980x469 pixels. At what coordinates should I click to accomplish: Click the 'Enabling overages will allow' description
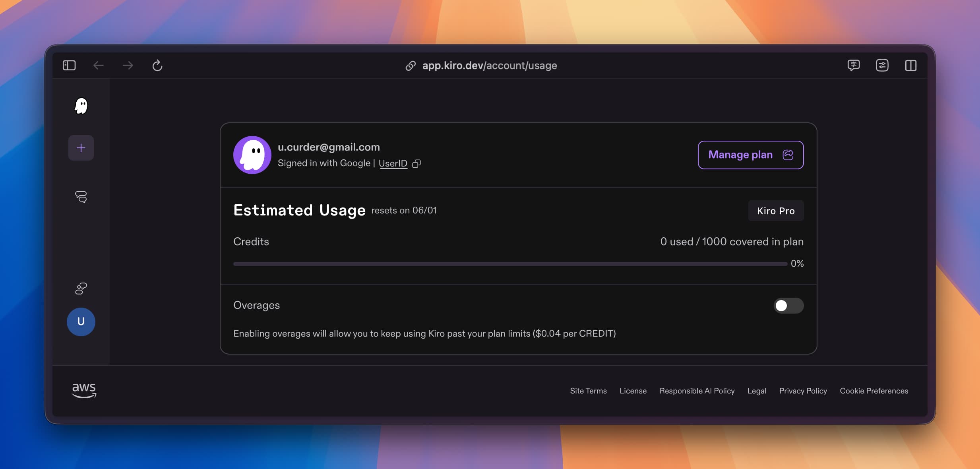(424, 333)
